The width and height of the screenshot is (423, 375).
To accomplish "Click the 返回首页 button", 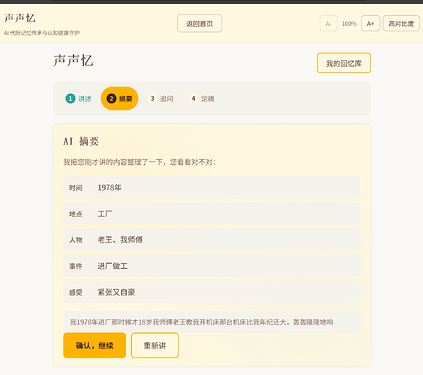I will [199, 24].
